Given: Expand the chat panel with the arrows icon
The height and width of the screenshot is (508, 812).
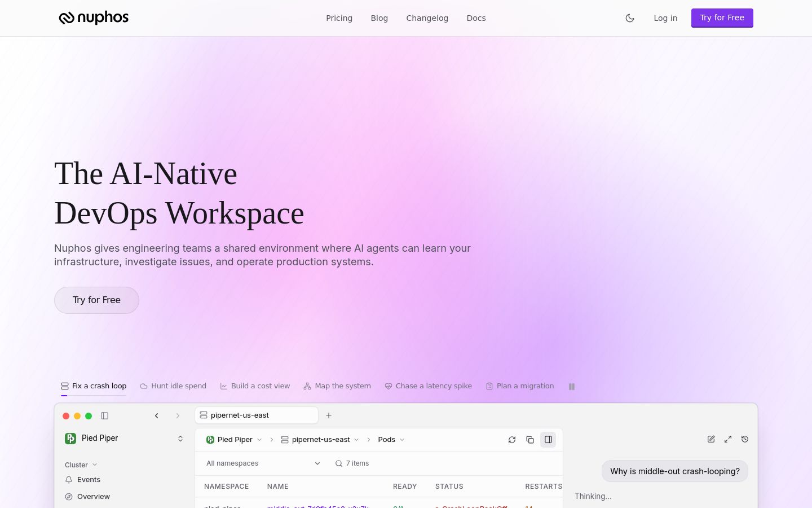Looking at the screenshot, I should 728,439.
